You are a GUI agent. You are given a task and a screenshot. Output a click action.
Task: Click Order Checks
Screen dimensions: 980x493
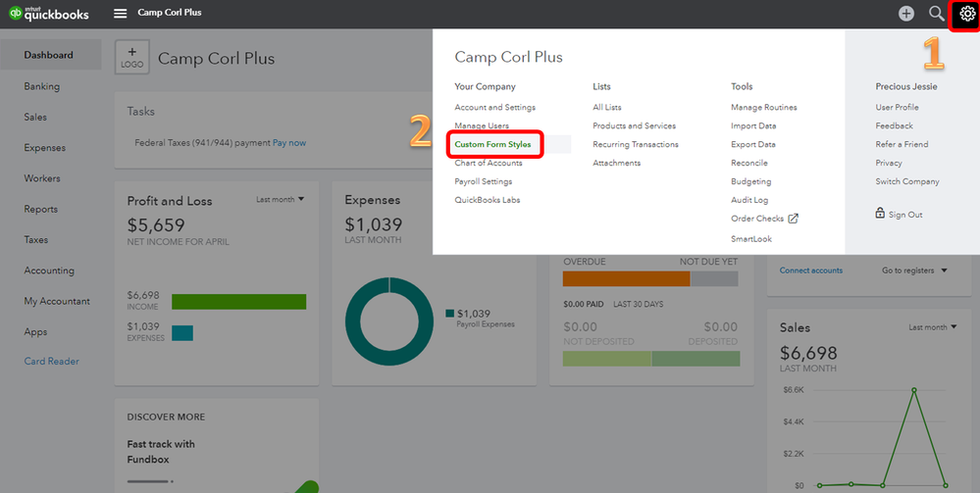tap(757, 219)
